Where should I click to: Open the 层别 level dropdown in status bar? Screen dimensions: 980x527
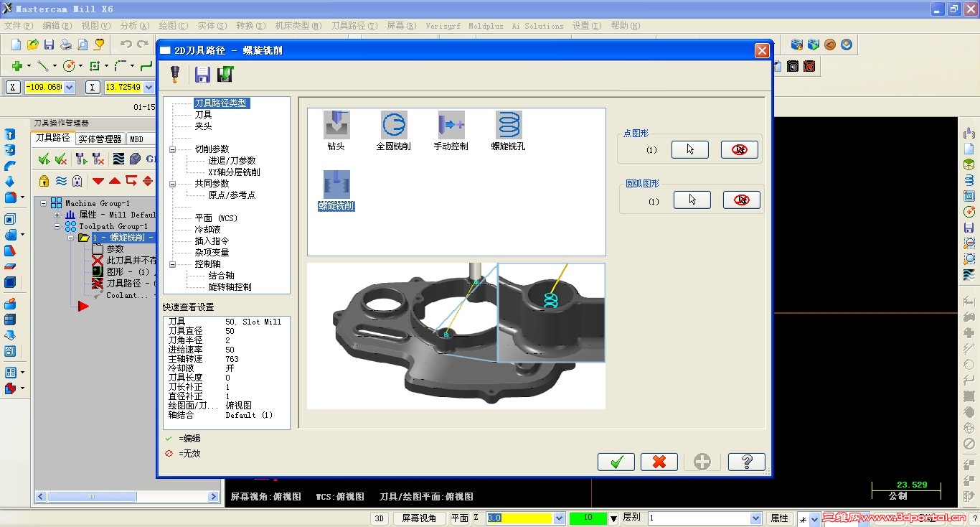(755, 518)
